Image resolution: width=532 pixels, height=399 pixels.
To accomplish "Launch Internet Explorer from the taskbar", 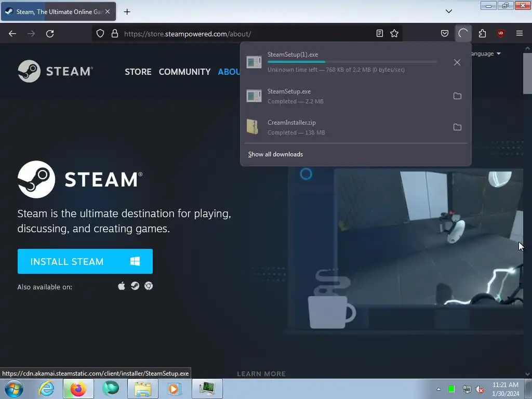I will (46, 389).
